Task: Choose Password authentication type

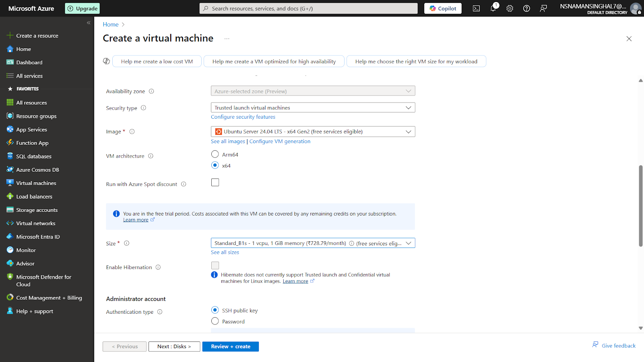Action: pyautogui.click(x=215, y=321)
